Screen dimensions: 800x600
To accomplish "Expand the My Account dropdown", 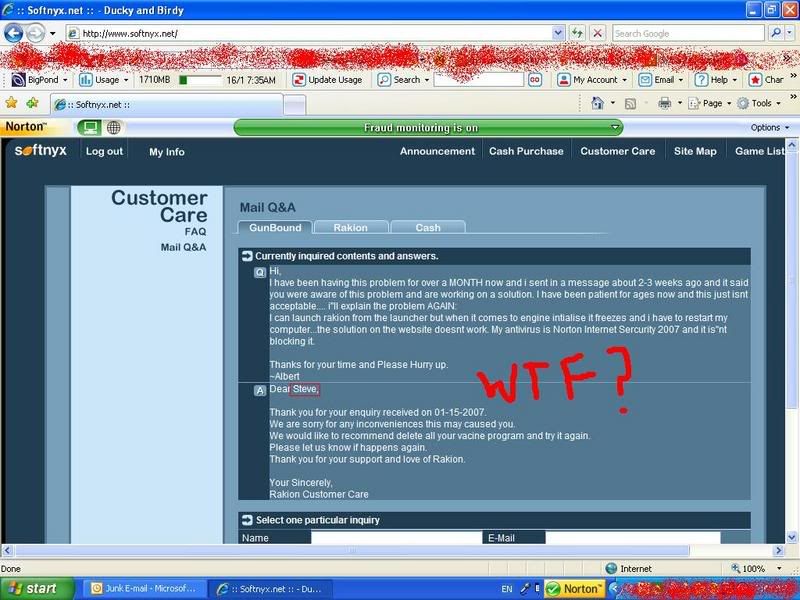I will (x=594, y=80).
